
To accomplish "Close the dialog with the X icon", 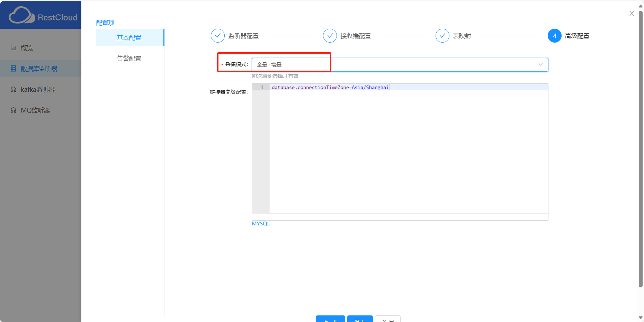I will click(632, 14).
